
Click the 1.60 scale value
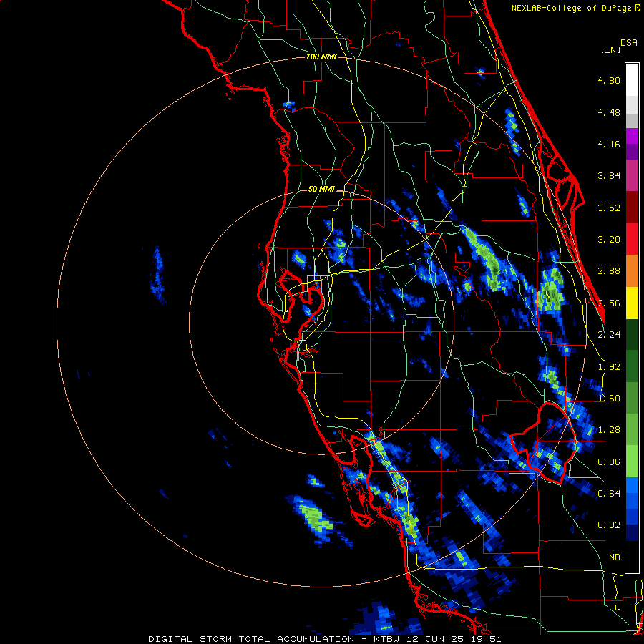tap(609, 399)
